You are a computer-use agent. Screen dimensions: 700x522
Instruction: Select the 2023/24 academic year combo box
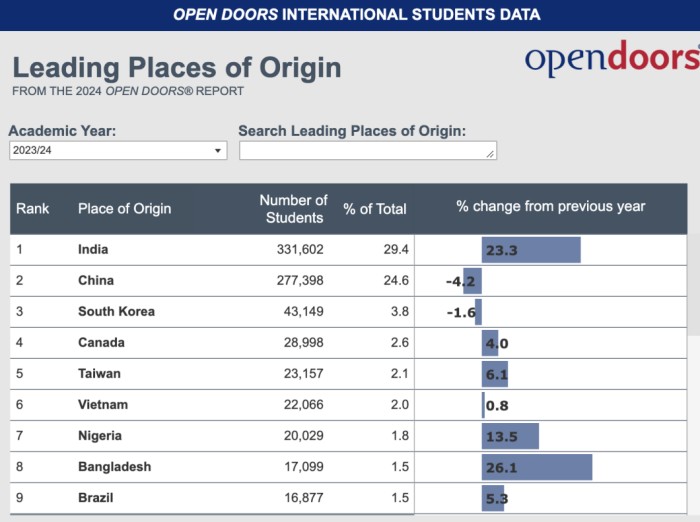[x=110, y=151]
